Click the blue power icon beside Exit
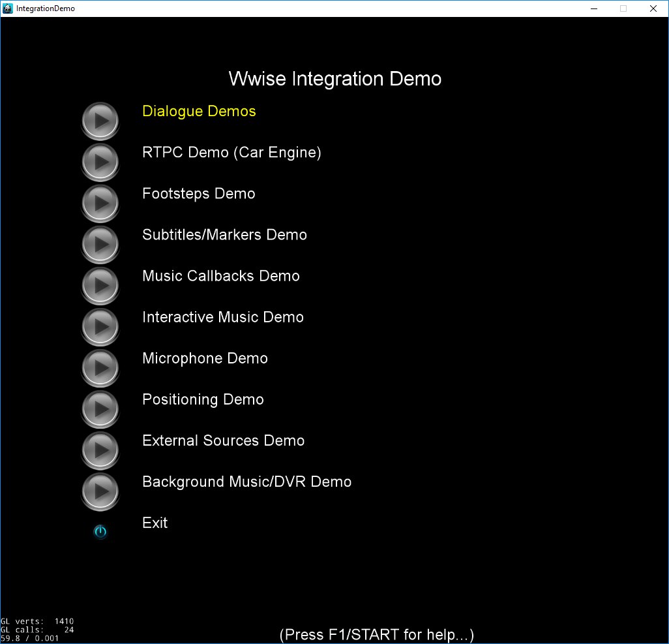This screenshot has width=669, height=644. click(100, 532)
